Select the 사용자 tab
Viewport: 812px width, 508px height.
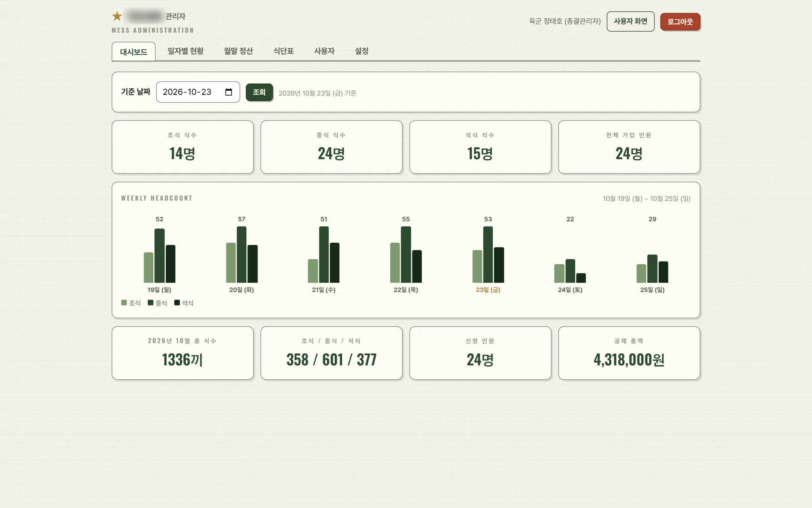(x=324, y=51)
